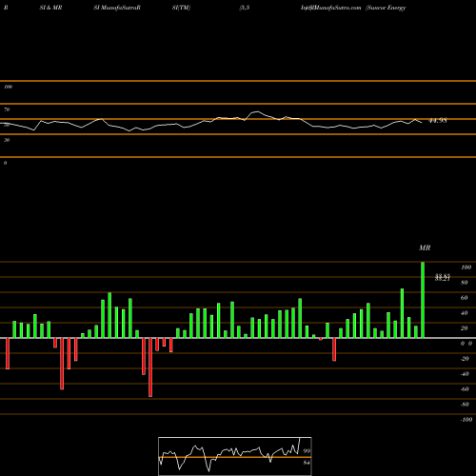476x476 pixels.
Task: Click the 60 label on the MR axis
Action: point(465,298)
